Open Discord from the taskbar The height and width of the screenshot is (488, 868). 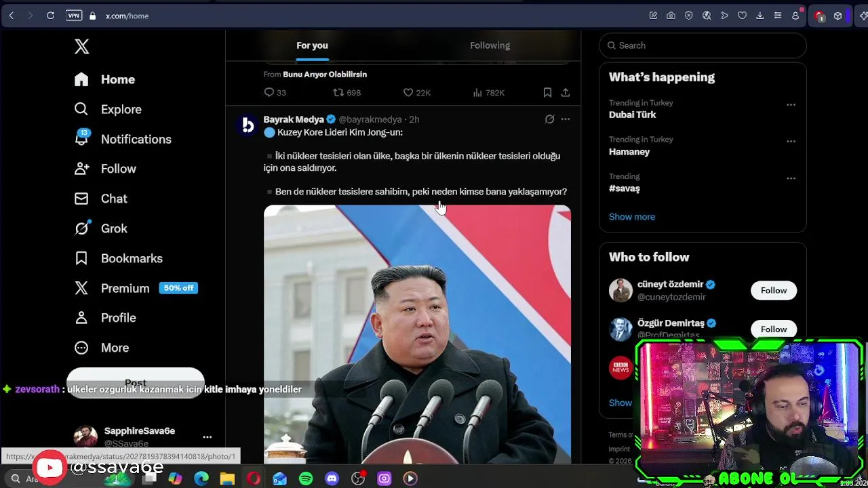pos(332,479)
